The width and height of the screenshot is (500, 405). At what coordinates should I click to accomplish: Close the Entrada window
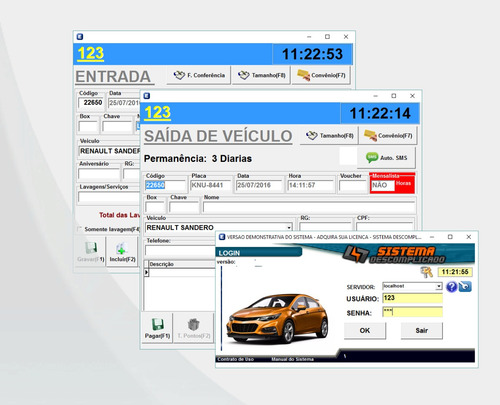click(346, 37)
